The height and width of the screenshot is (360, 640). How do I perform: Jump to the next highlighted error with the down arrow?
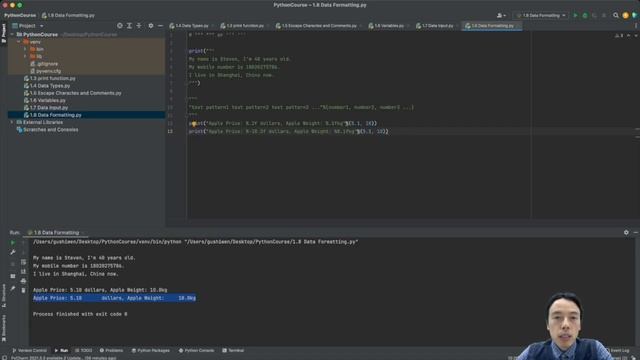tap(636, 36)
